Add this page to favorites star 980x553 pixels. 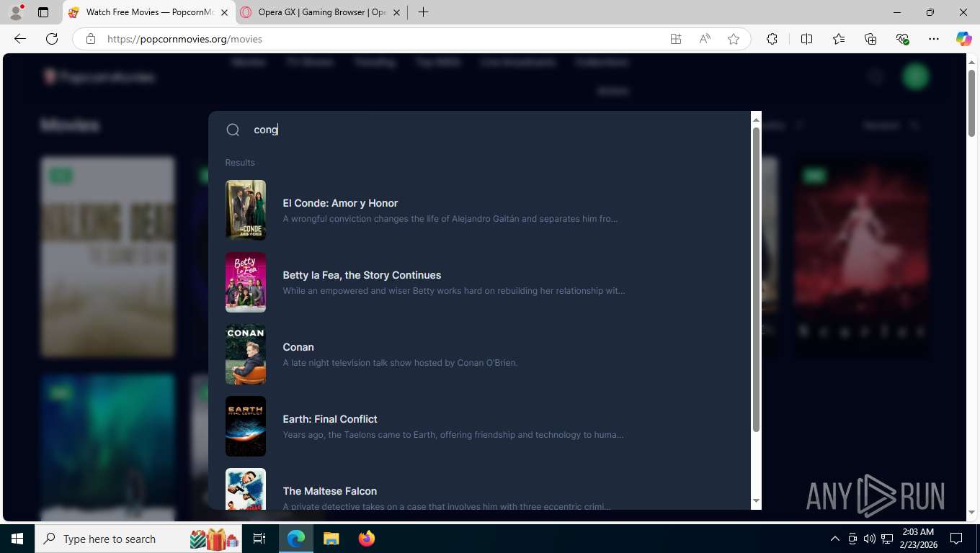[x=734, y=39]
